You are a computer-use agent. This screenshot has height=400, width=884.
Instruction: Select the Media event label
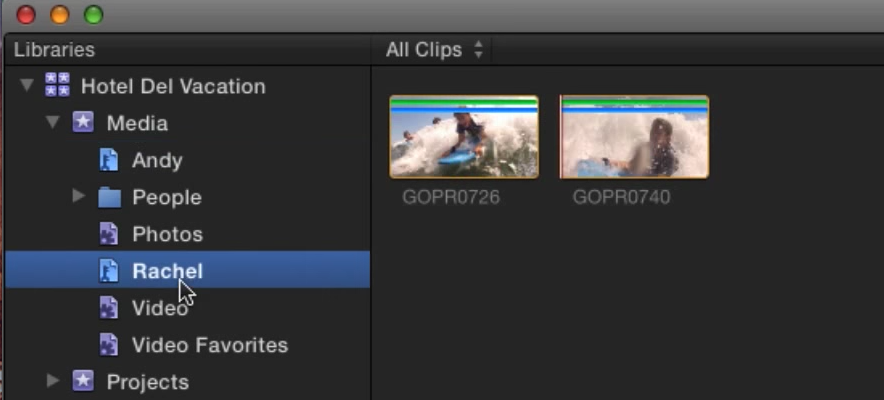click(x=137, y=123)
